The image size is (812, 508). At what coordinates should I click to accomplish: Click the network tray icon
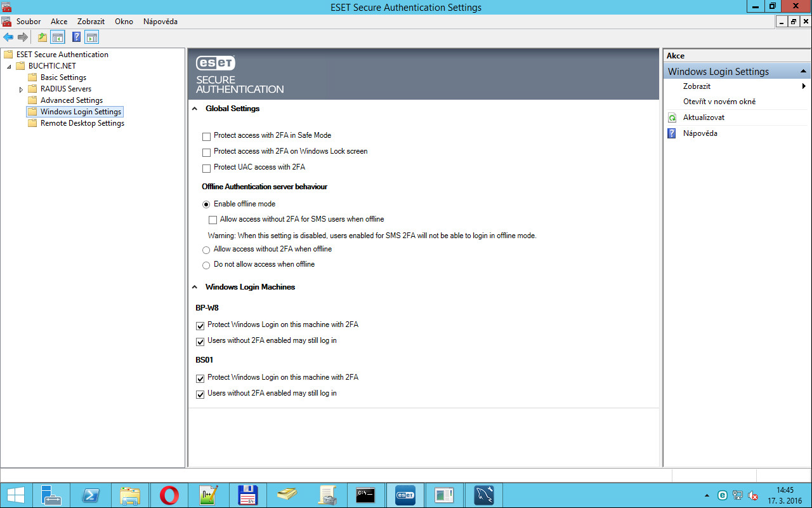click(x=738, y=495)
